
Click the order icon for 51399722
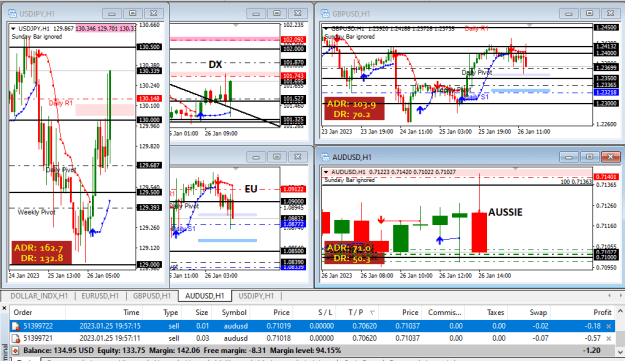tap(16, 326)
